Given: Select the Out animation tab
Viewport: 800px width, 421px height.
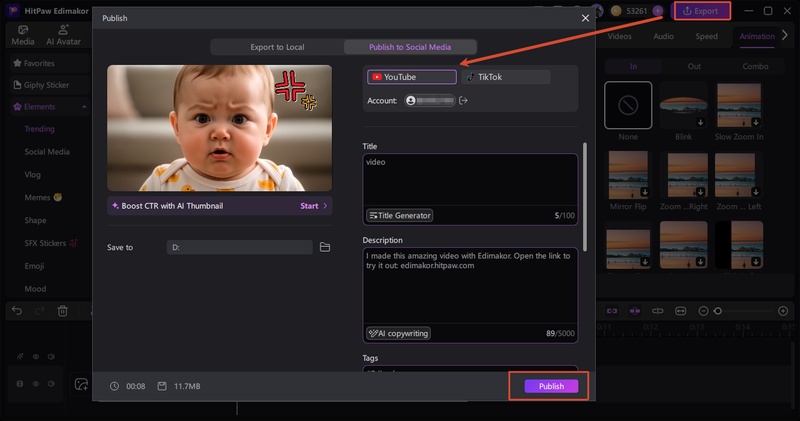Looking at the screenshot, I should [x=694, y=66].
